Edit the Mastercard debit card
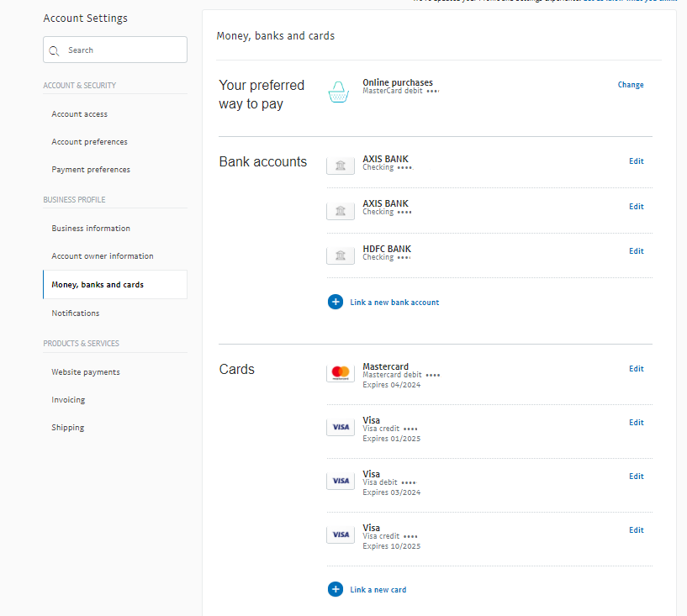The width and height of the screenshot is (687, 616). (637, 369)
